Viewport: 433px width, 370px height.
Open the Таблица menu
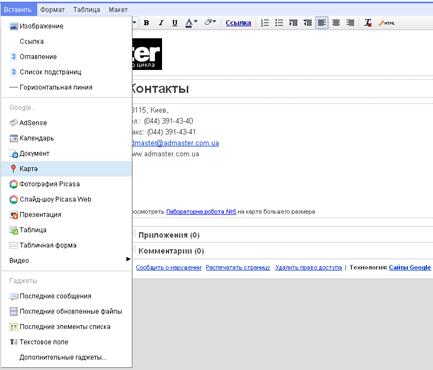[87, 10]
